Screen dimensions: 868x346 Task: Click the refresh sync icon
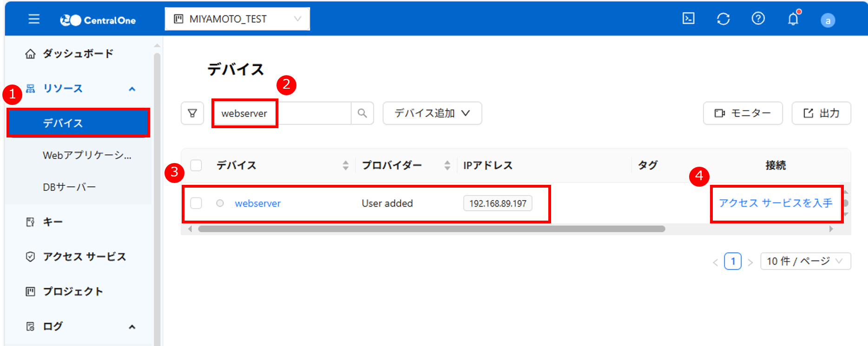tap(723, 19)
